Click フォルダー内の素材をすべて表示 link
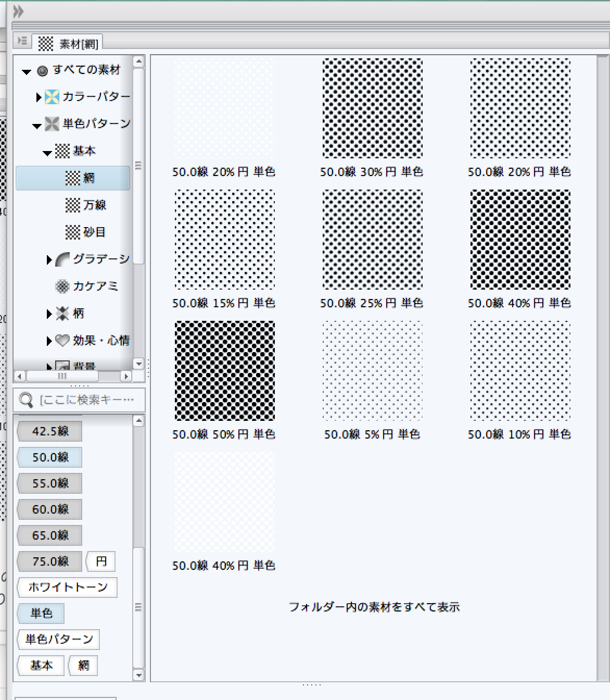The width and height of the screenshot is (610, 700). (x=374, y=607)
